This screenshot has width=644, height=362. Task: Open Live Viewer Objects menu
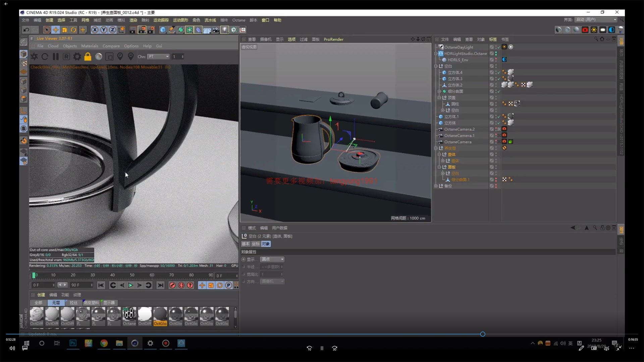coord(70,46)
